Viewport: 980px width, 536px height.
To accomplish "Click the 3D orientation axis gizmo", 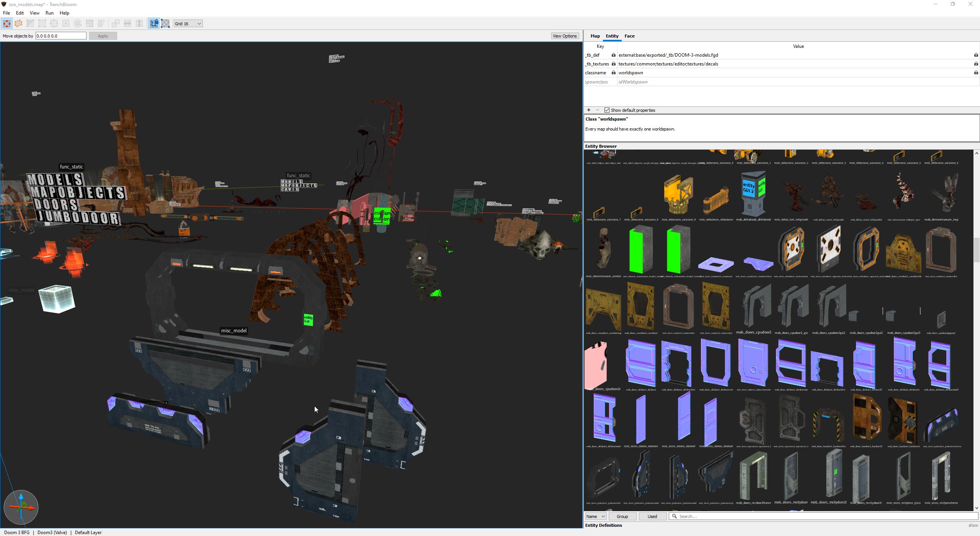I will coord(21,507).
